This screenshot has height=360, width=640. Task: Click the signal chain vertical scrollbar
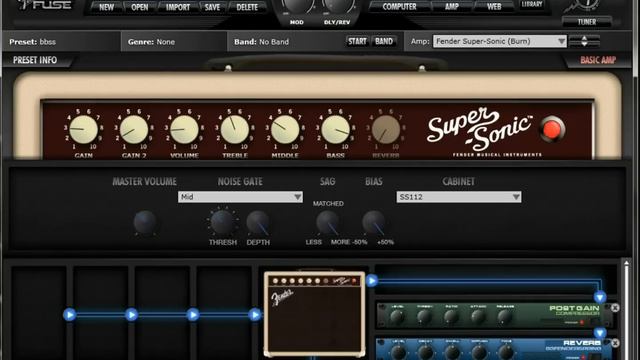coord(626,310)
